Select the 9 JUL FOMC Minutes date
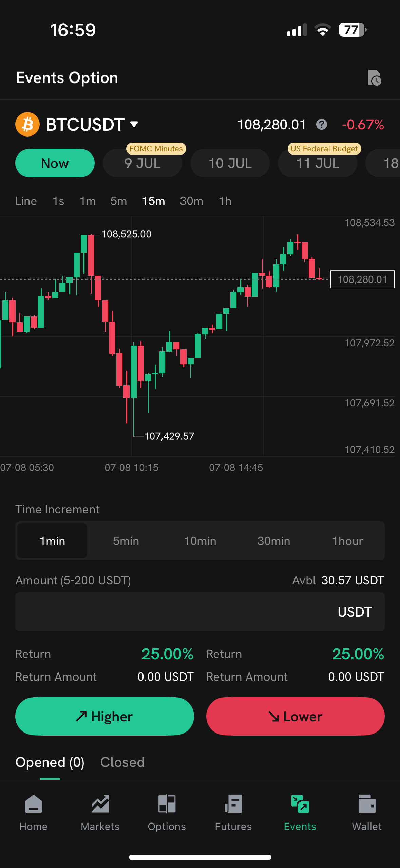400x868 pixels. (x=142, y=163)
